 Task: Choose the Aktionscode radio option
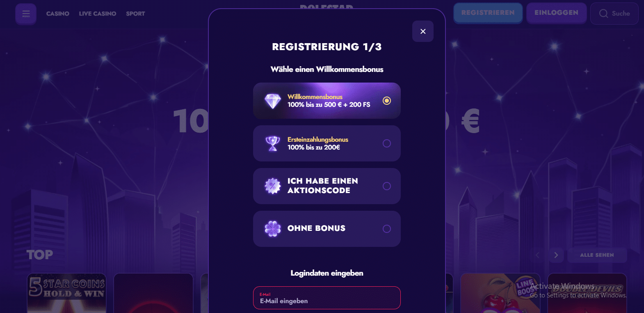pyautogui.click(x=386, y=186)
